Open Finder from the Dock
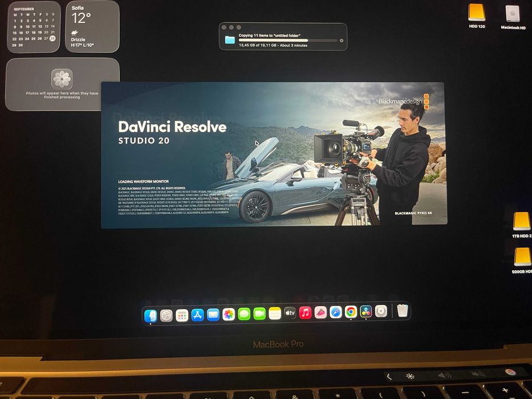Screen dimensions: 532x399 tap(151, 316)
